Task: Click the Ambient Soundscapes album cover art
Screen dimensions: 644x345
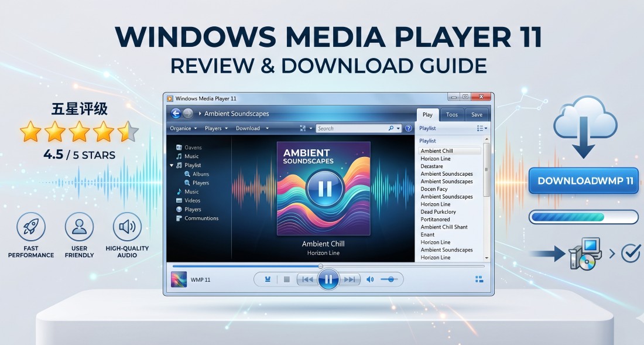Action: (x=324, y=189)
